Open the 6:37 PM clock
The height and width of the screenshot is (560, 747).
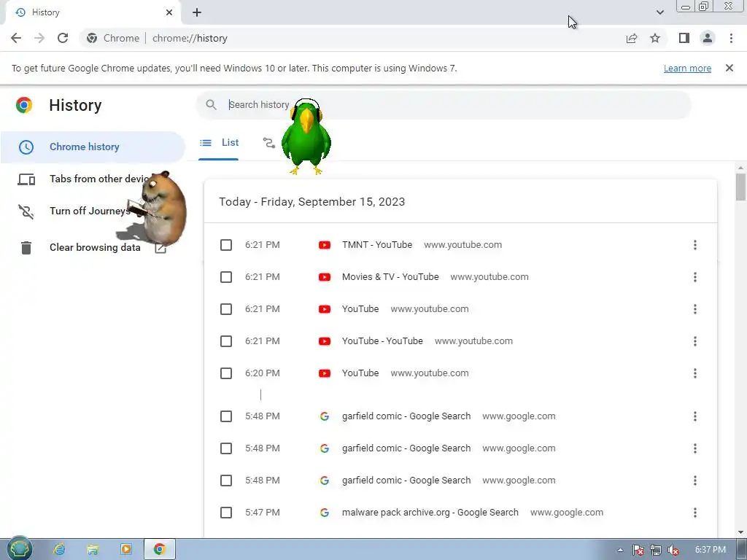pos(711,550)
